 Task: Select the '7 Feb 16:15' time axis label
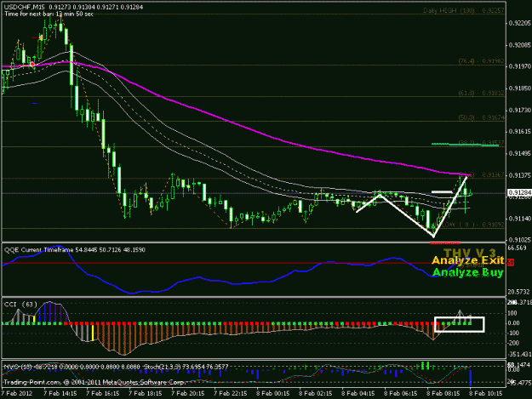coord(102,393)
